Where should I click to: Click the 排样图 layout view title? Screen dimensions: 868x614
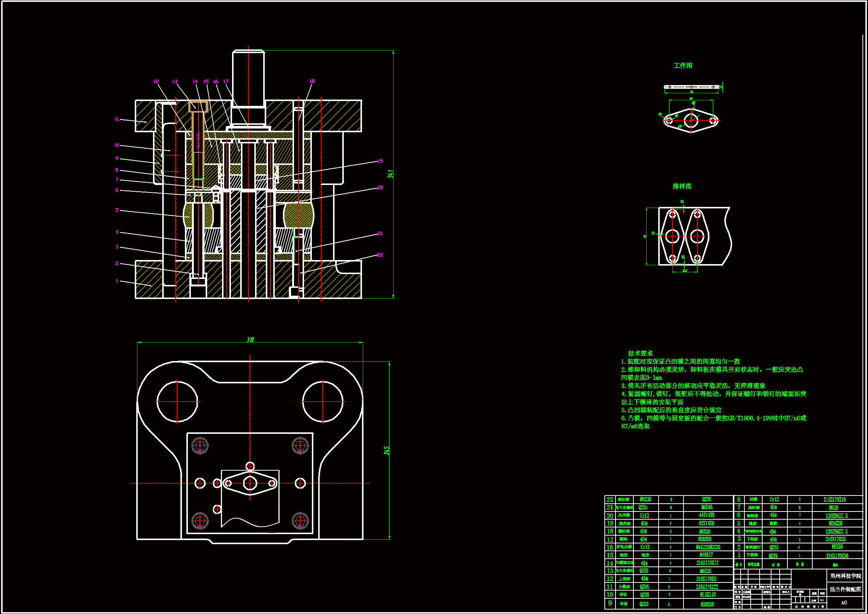[x=682, y=186]
